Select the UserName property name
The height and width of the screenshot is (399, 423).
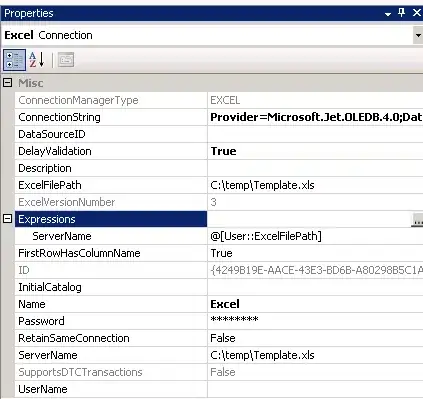[x=43, y=389]
